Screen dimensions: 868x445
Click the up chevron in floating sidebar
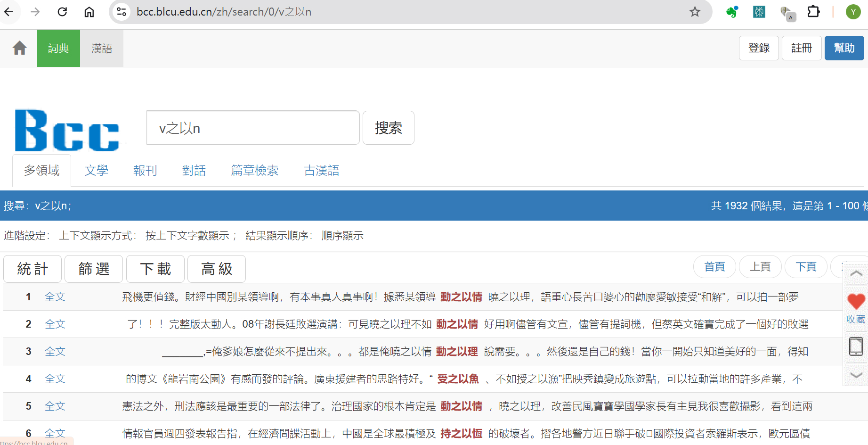click(856, 274)
